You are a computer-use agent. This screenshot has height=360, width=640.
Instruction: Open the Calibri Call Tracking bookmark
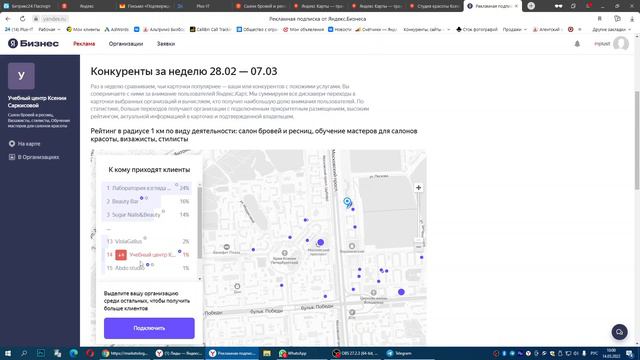coord(210,29)
